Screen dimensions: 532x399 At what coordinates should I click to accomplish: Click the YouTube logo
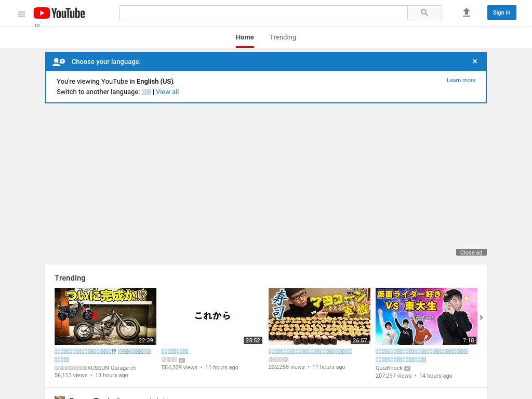pyautogui.click(x=59, y=13)
